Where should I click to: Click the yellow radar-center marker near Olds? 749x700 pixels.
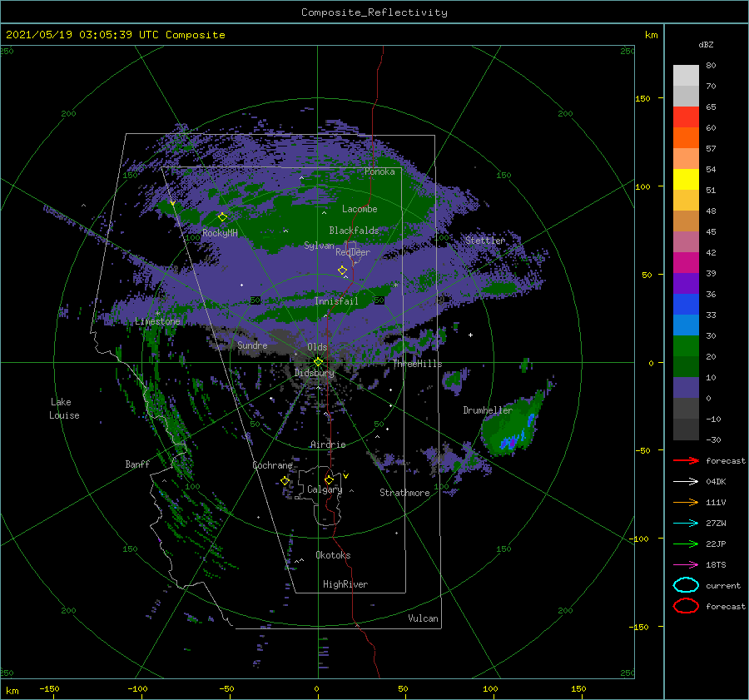coord(318,362)
